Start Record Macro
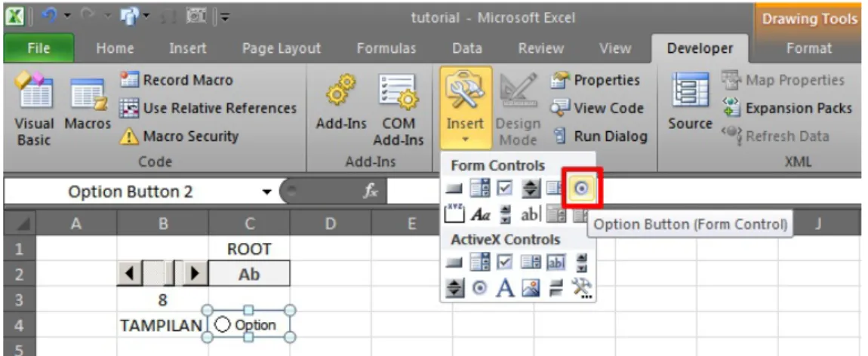The width and height of the screenshot is (868, 356). (176, 80)
